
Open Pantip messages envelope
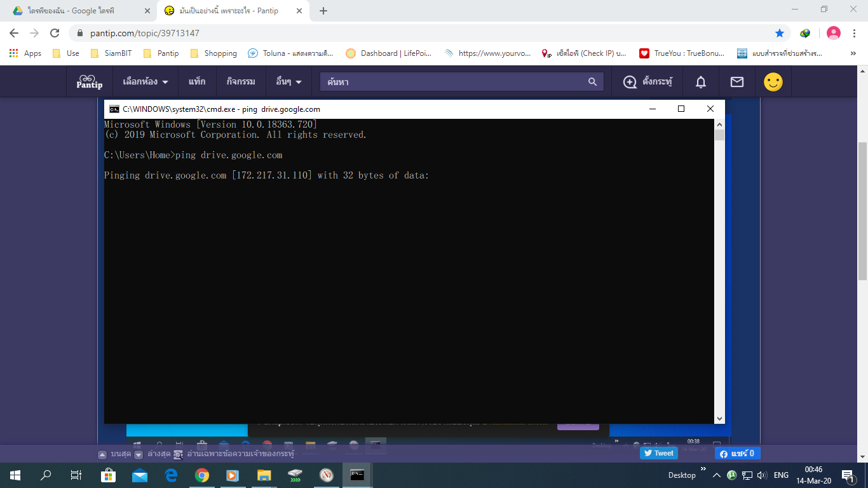coord(737,81)
